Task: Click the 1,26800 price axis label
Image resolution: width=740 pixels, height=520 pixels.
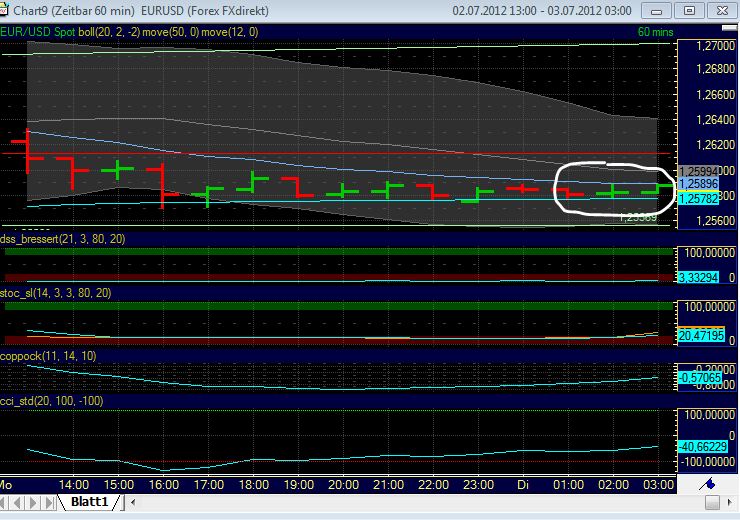Action: point(715,69)
